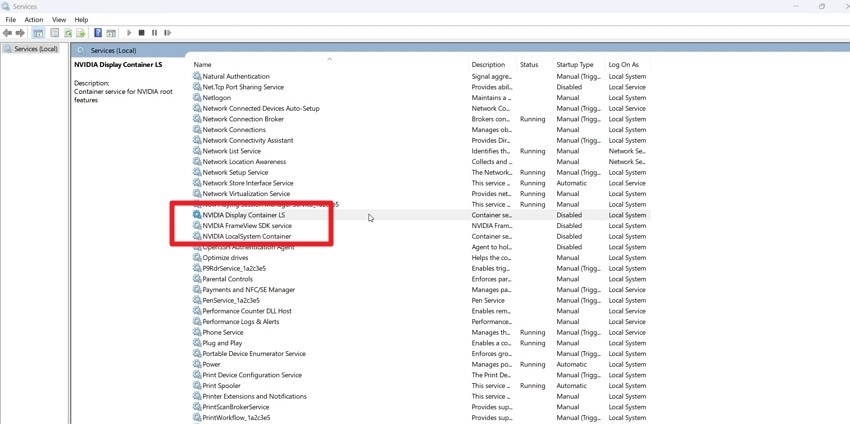Select the Network Store Interface Service row
This screenshot has height=424, width=850.
point(421,183)
